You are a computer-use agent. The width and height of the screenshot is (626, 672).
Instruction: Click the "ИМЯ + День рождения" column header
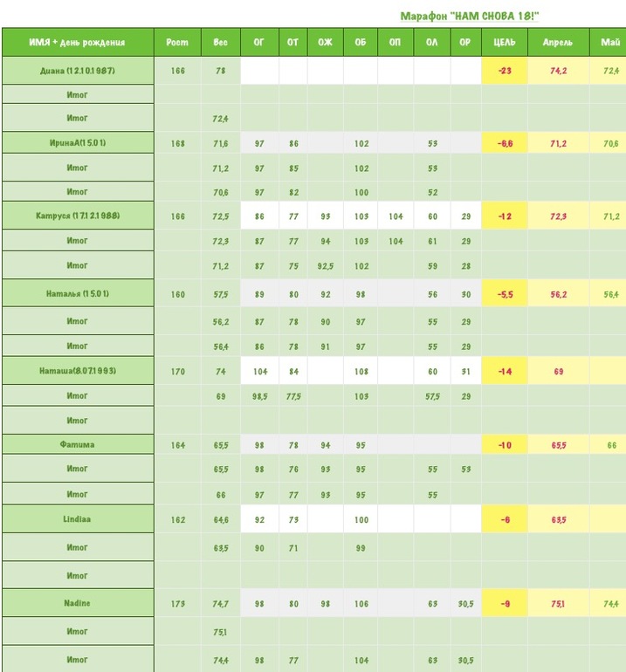pos(77,42)
